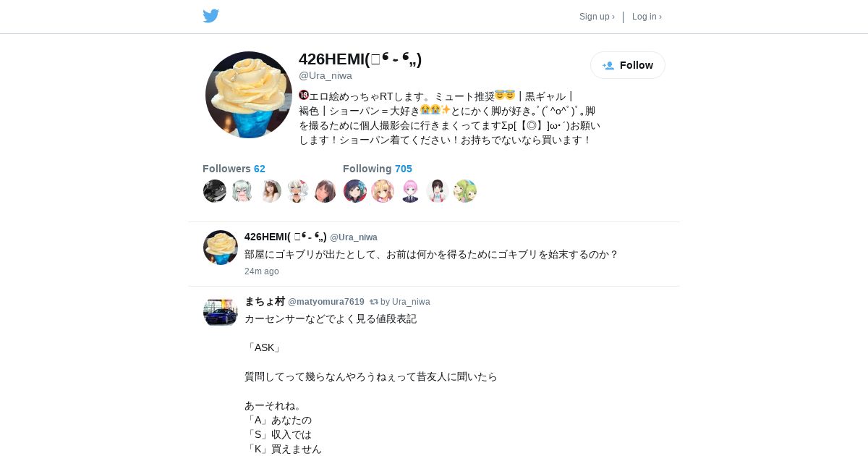868x456 pixels.
Task: Select the first follower avatar, black and white
Action: click(215, 191)
